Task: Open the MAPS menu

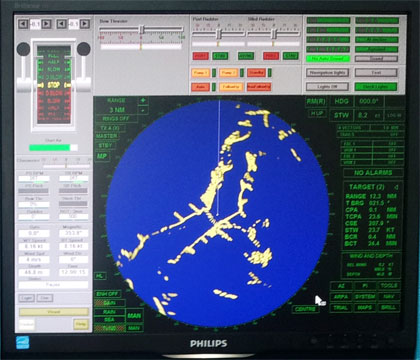Action: coord(365,308)
